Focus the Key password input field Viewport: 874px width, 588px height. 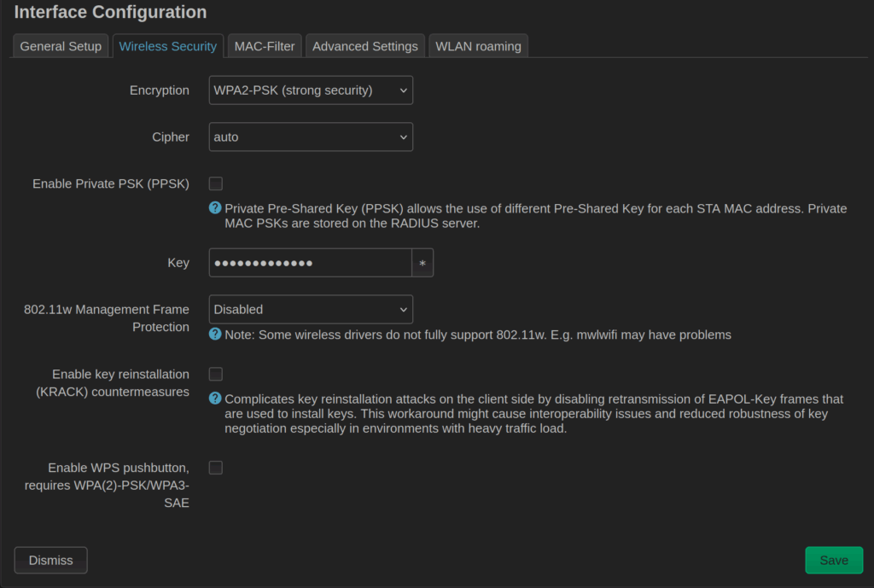pos(310,264)
